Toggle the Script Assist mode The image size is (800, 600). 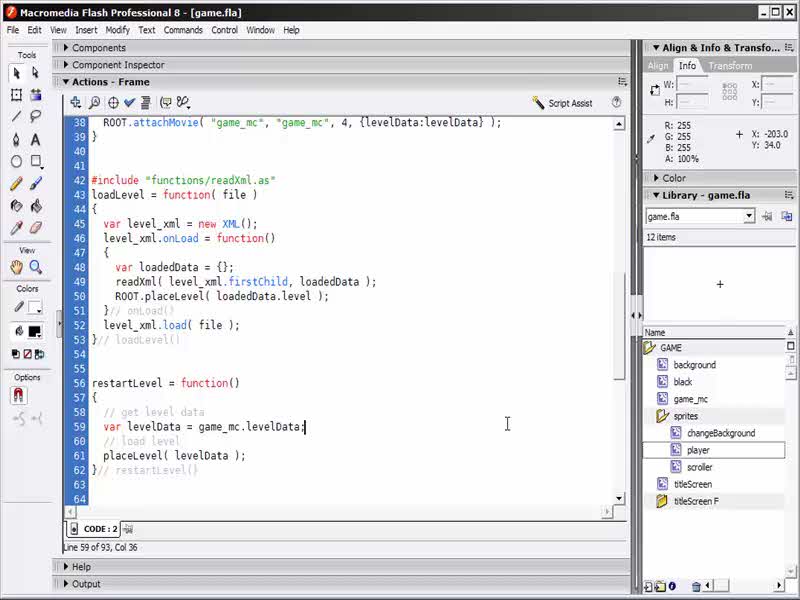563,103
